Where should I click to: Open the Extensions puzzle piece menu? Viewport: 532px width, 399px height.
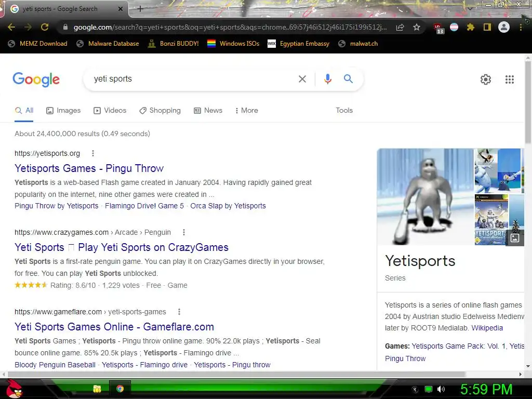470,27
